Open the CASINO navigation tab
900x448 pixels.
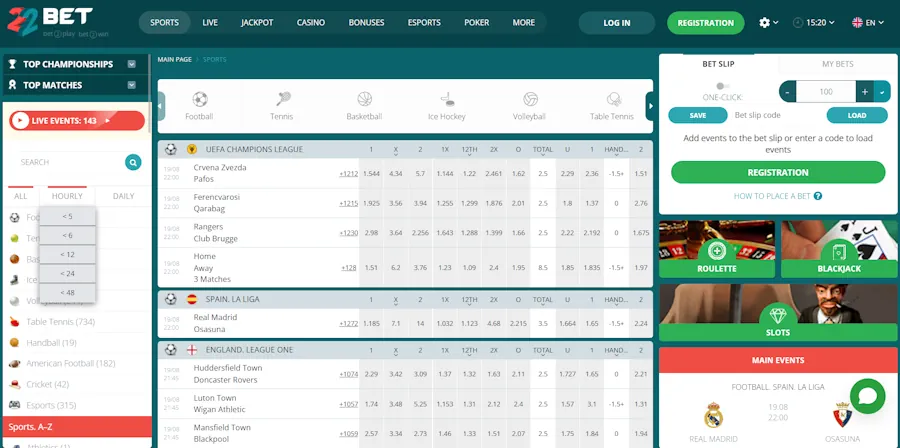coord(311,23)
